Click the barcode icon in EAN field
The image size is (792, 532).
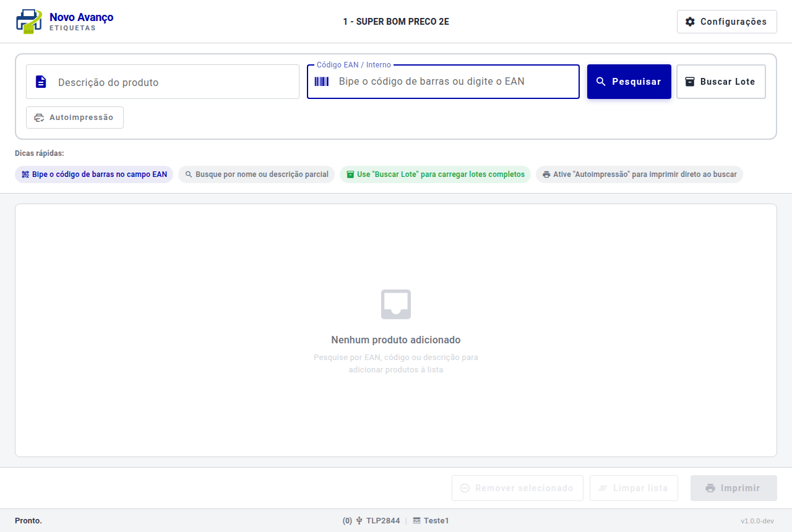click(x=322, y=82)
